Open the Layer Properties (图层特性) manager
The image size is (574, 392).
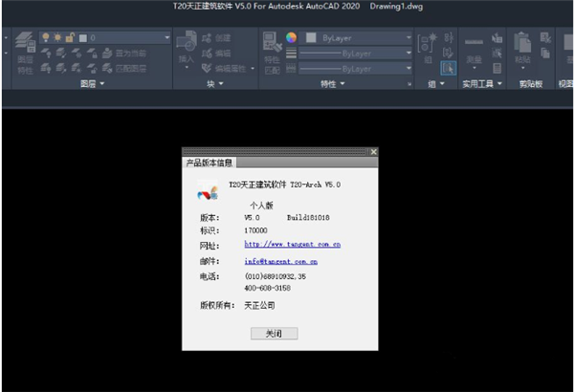pos(25,54)
